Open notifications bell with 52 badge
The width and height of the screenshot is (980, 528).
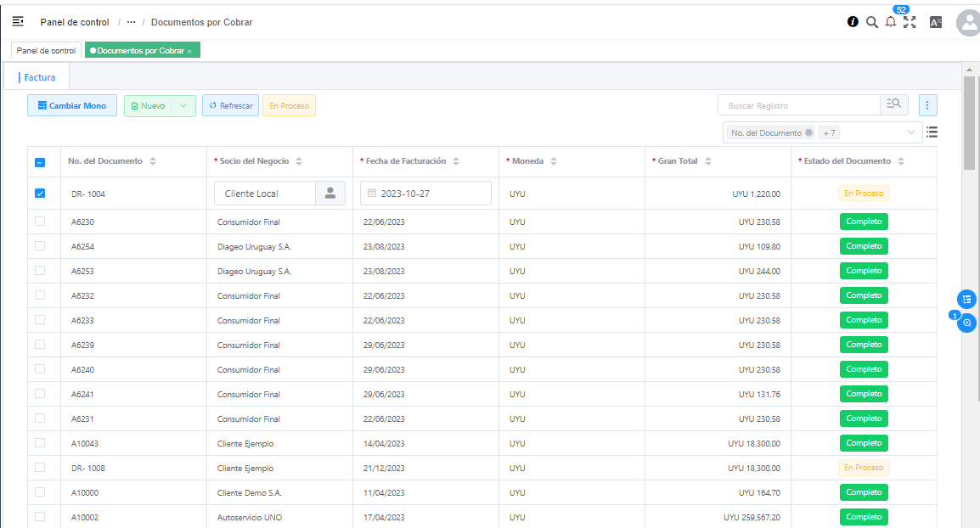(891, 22)
